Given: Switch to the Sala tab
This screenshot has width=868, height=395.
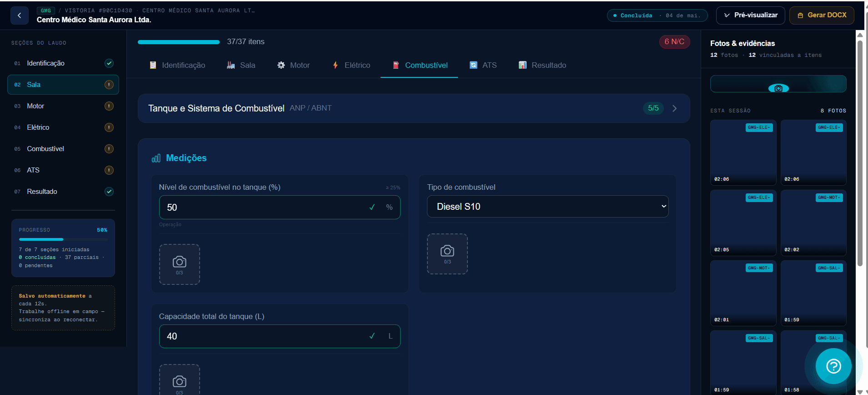Looking at the screenshot, I should point(241,66).
